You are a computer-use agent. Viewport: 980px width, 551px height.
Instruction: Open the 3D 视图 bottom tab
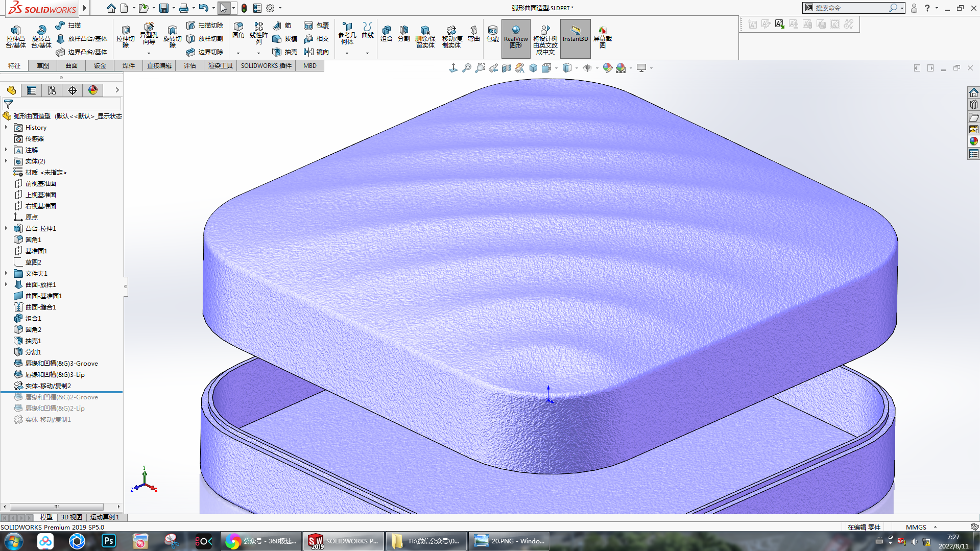[71, 517]
